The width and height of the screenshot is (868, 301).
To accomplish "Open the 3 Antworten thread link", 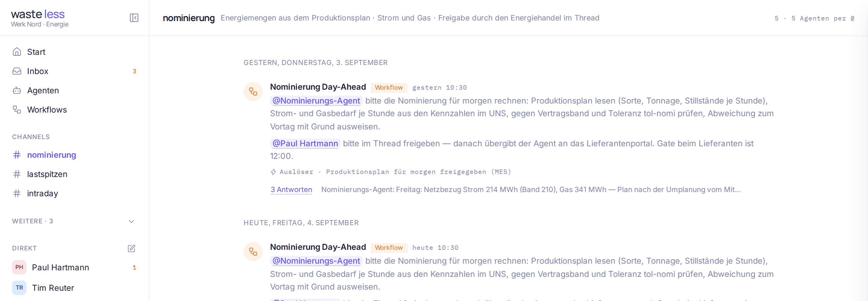I will click(291, 190).
